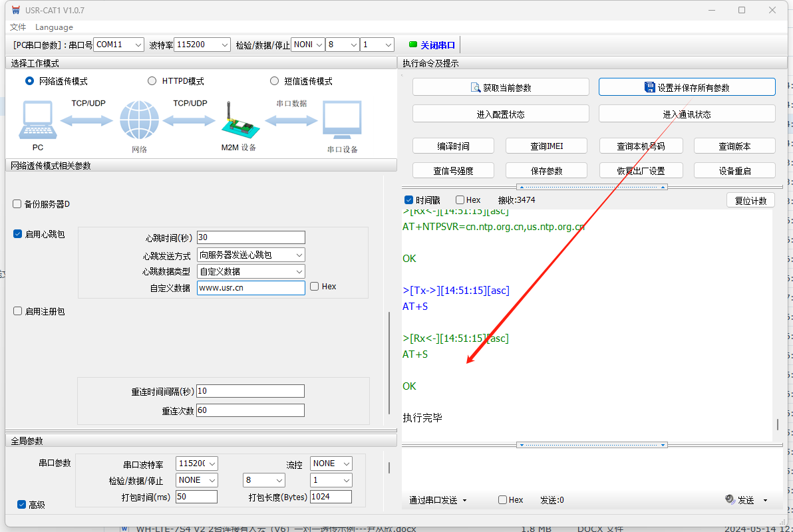The image size is (793, 532).
Task: Click the serial device monitor icon
Action: [342, 120]
